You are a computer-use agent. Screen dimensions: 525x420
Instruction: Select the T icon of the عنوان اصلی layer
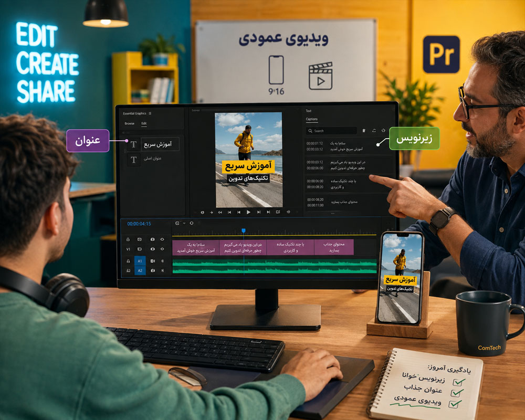tap(133, 160)
